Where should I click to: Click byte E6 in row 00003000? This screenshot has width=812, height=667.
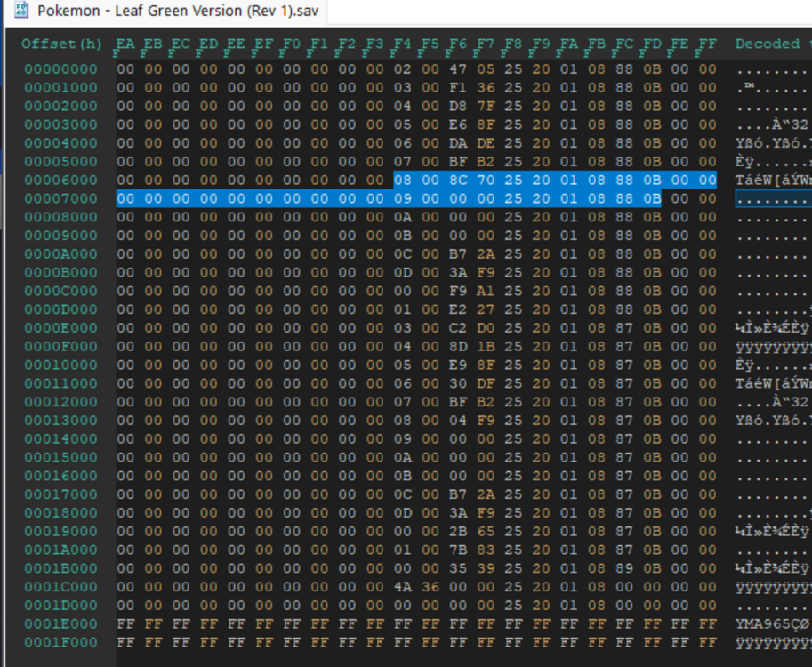coord(458,125)
